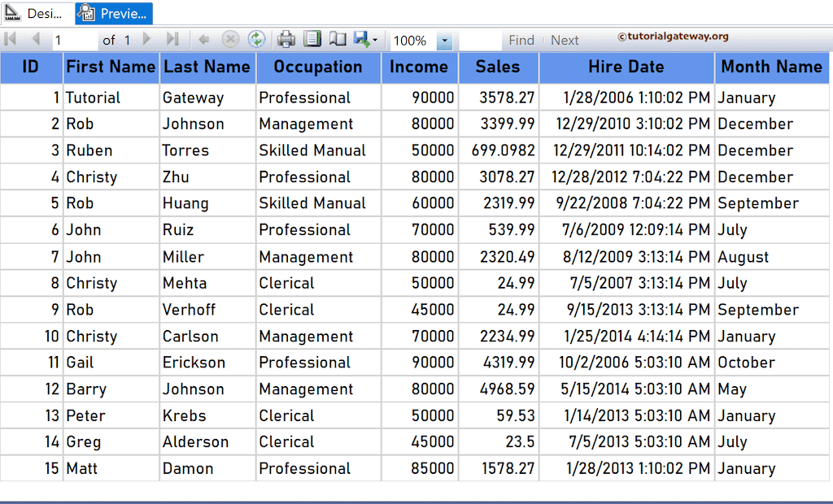The image size is (833, 504).
Task: Open the export save menu
Action: 365,39
